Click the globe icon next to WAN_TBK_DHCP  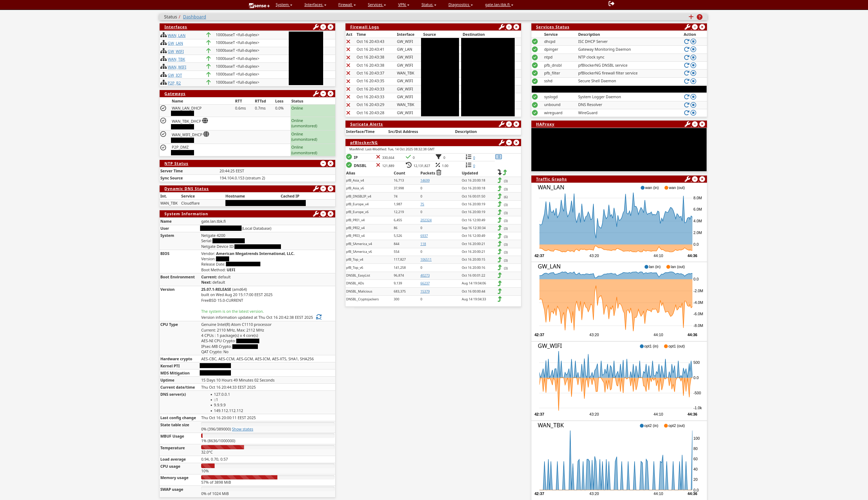pyautogui.click(x=205, y=121)
